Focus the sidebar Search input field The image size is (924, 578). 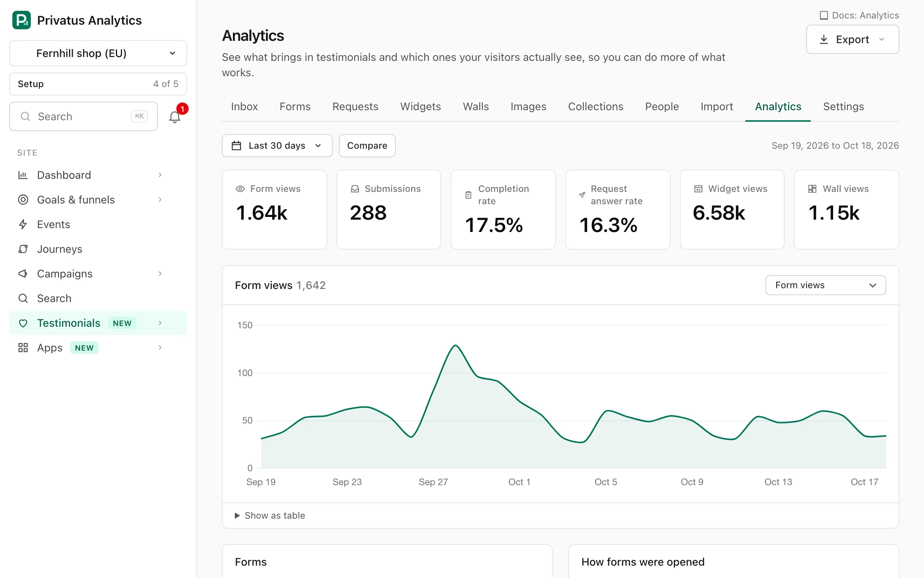point(84,116)
